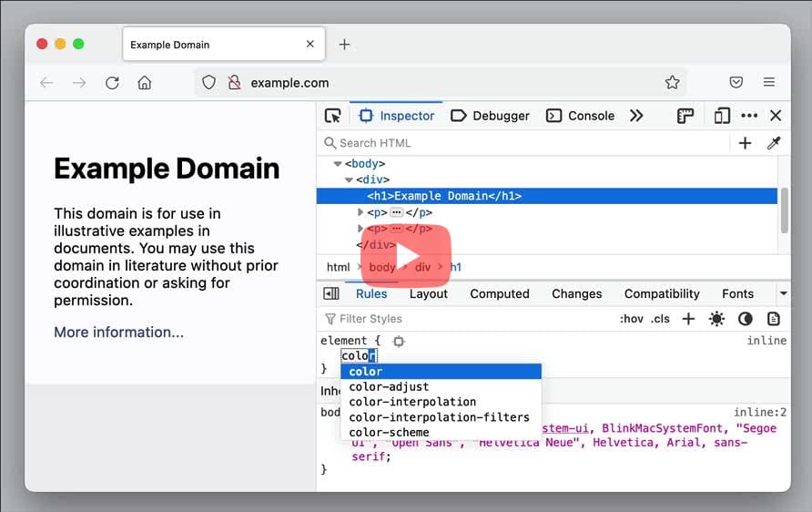
Task: Click the inline:2 source link
Action: coord(760,413)
